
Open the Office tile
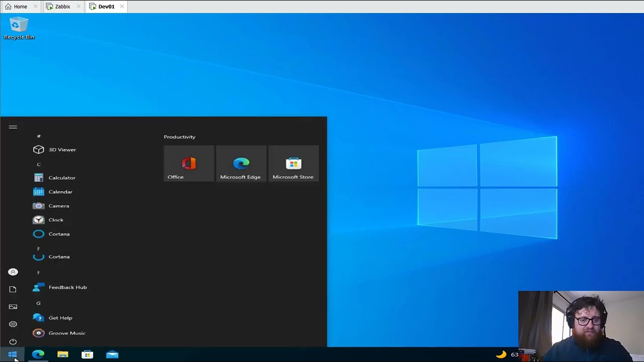pos(189,163)
